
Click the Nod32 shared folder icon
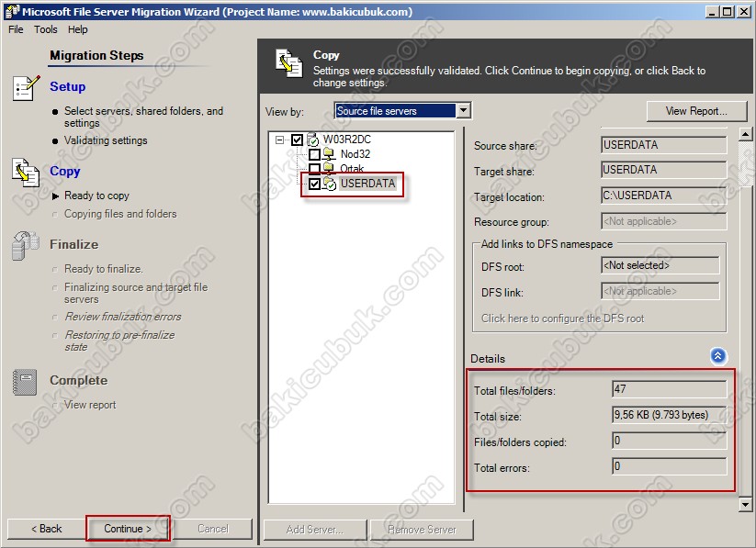point(329,154)
